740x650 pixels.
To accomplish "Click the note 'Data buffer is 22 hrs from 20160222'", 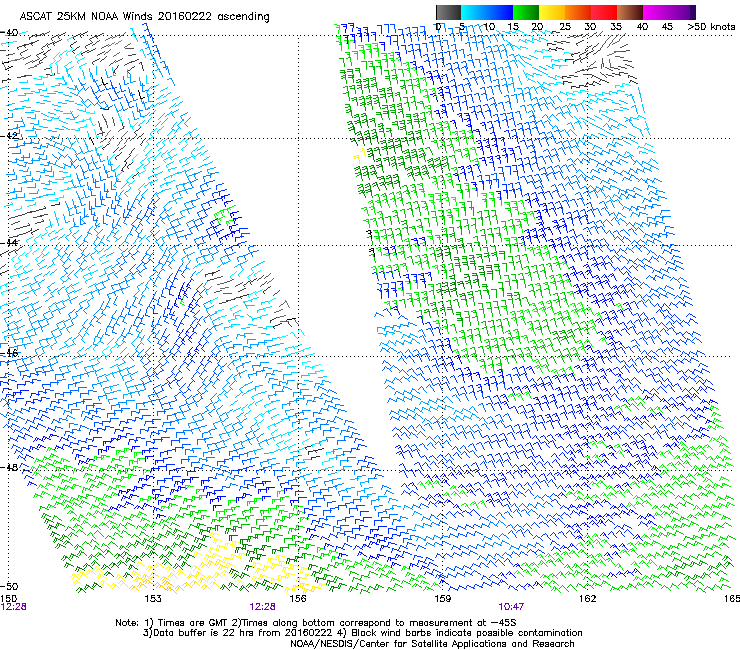I will tap(239, 633).
